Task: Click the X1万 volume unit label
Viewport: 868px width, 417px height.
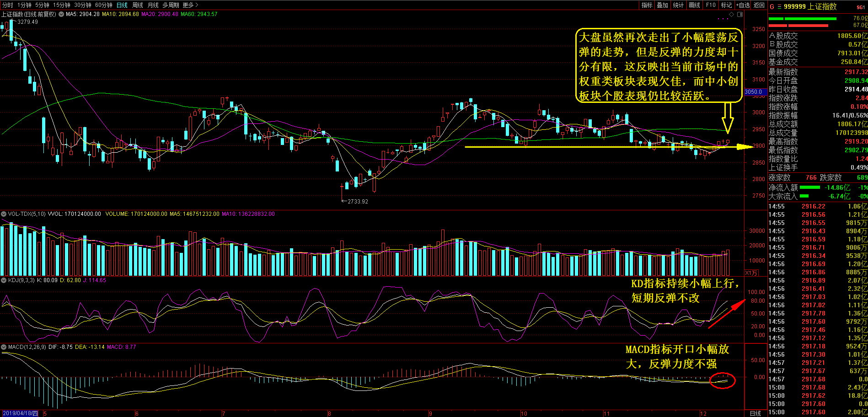Action: 751,273
